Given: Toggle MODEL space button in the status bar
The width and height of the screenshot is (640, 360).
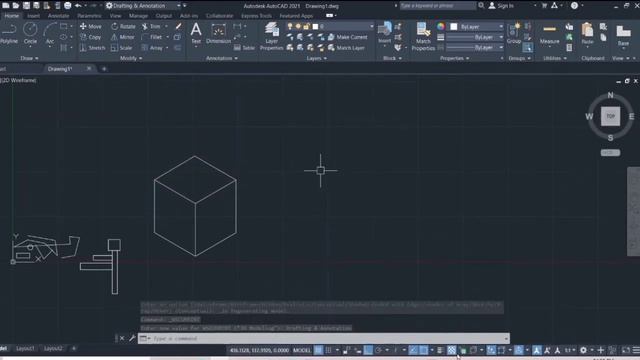Looking at the screenshot, I should tap(302, 350).
